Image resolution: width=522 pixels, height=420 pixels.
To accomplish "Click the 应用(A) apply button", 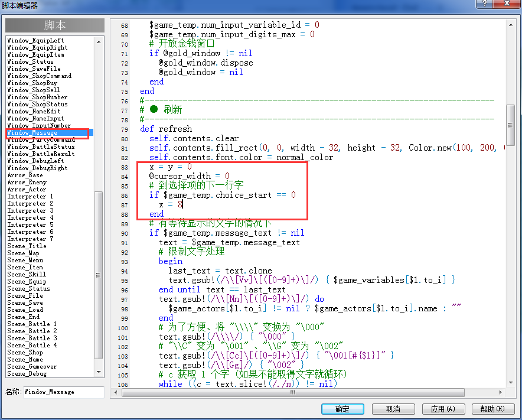I will pyautogui.click(x=443, y=409).
